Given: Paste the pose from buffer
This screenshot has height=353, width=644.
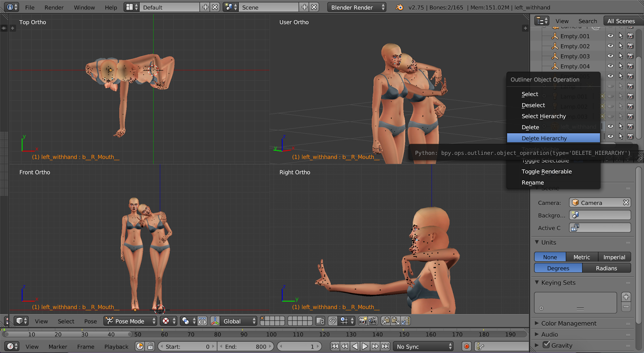Looking at the screenshot, I should (396, 321).
